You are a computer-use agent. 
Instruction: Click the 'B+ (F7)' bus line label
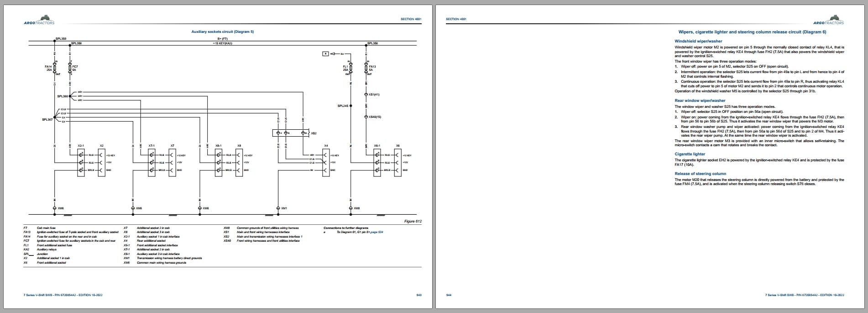tap(222, 39)
